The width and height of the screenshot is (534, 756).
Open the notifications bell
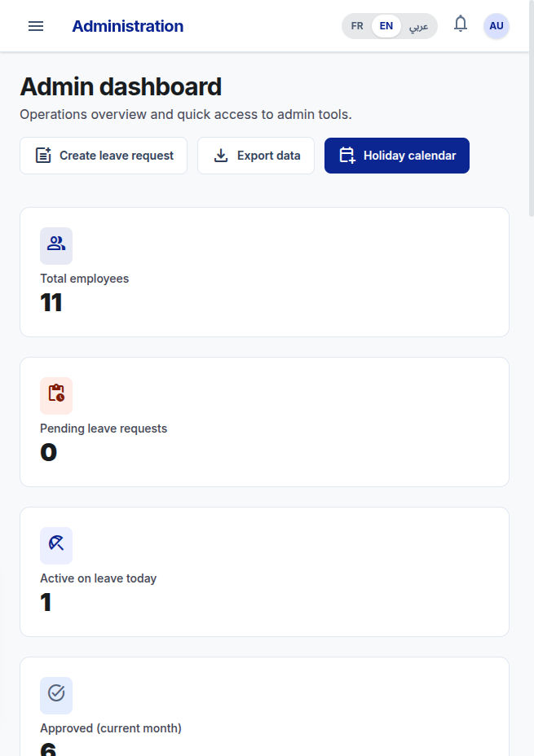[x=461, y=24]
